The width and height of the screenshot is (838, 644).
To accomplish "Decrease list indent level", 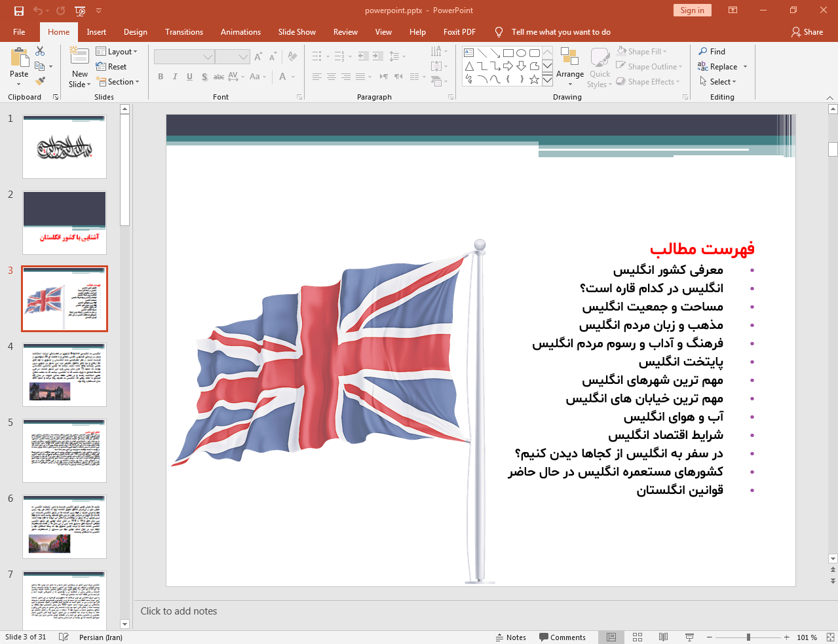I will pyautogui.click(x=364, y=56).
